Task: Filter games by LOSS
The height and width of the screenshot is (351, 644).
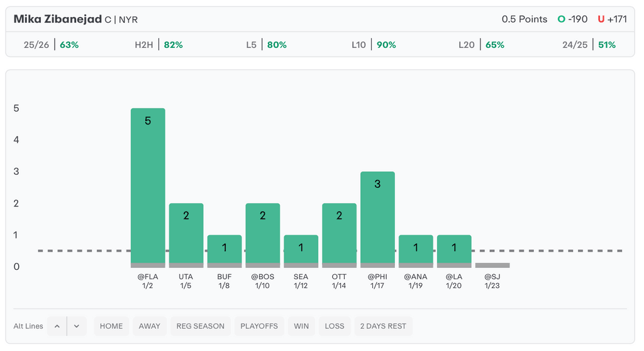Action: tap(335, 326)
